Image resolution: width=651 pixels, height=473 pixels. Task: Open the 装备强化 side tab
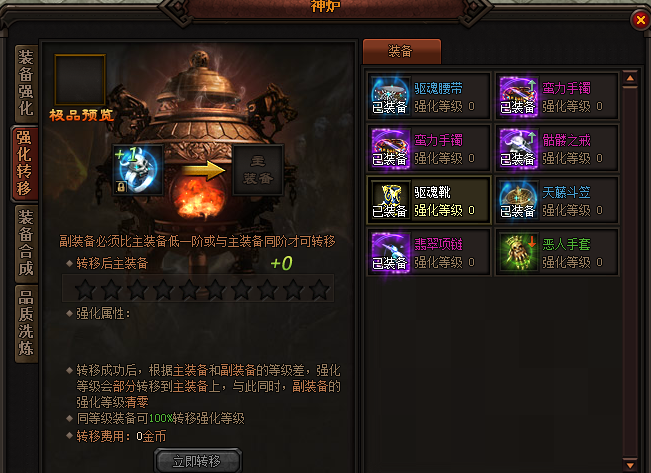pyautogui.click(x=26, y=84)
